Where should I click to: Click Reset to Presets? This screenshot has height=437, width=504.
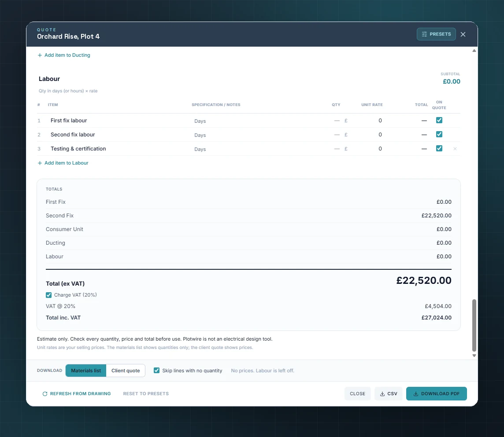[146, 394]
